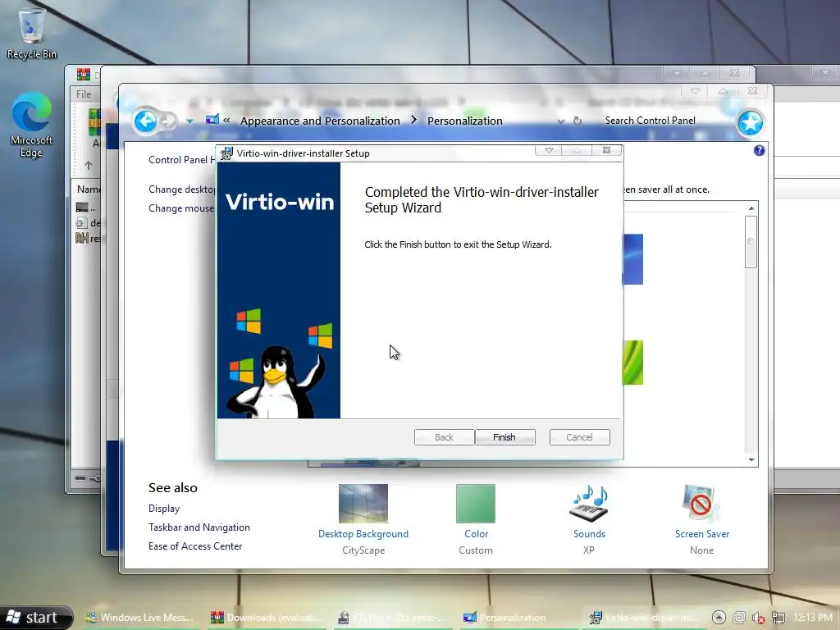Switch to Personalization taskbar item

[x=519, y=618]
